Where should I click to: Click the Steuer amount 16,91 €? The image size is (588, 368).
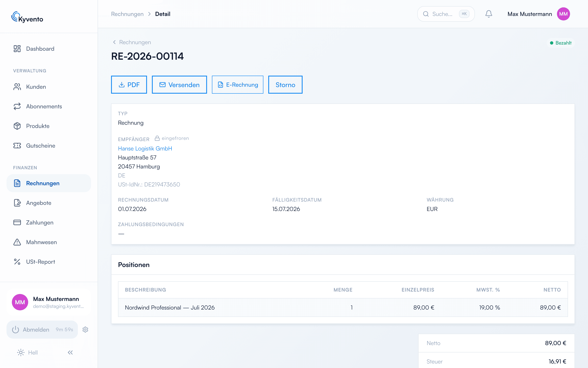coord(557,361)
